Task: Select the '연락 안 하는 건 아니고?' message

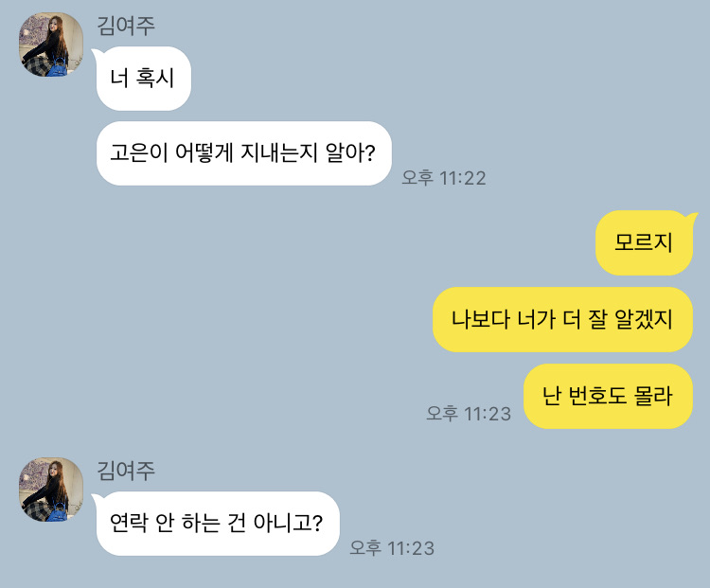Action: pyautogui.click(x=218, y=524)
